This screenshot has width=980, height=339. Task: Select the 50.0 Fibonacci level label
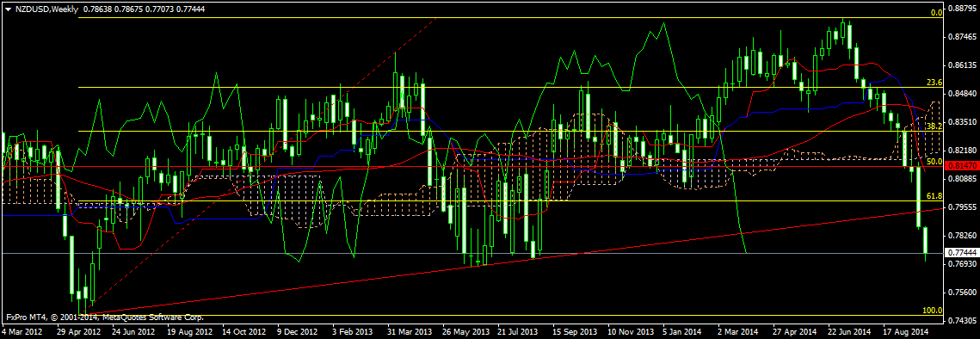coord(934,162)
